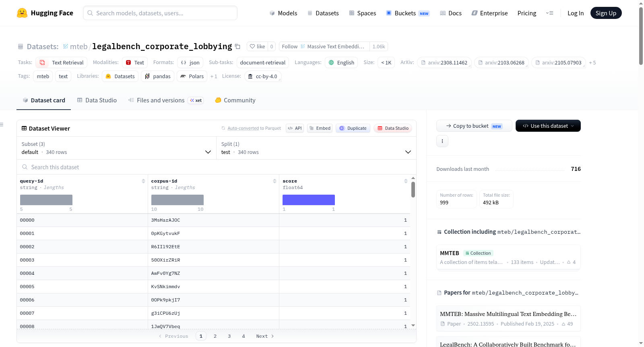Show the +1 more libraries

214,77
